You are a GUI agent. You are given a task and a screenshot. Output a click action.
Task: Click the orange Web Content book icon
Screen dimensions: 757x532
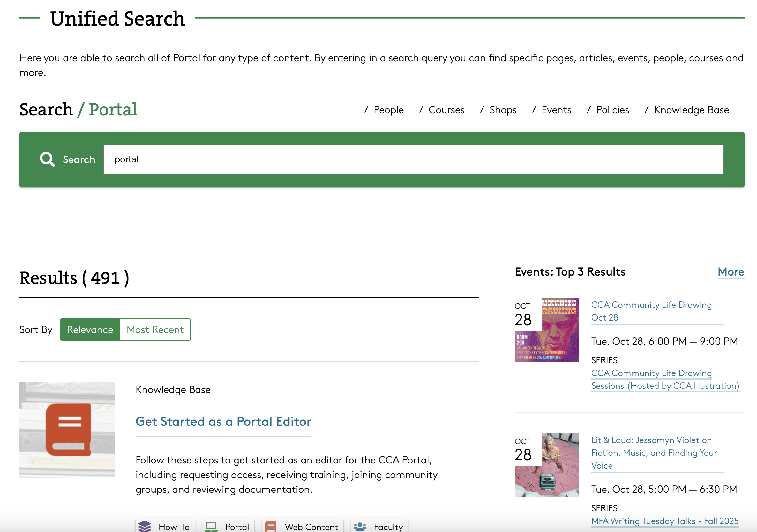tap(271, 526)
